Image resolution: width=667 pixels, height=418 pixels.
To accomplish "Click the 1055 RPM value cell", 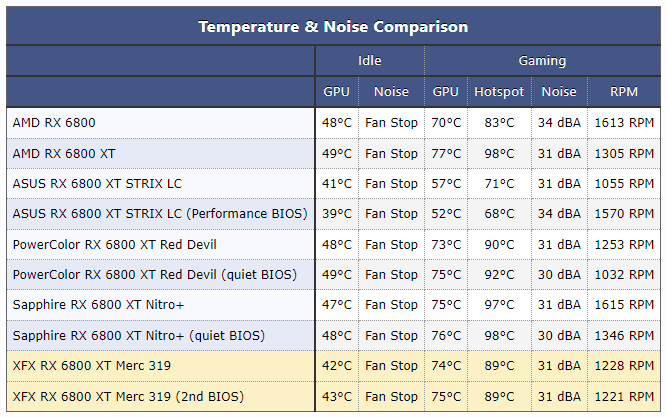I will [624, 184].
